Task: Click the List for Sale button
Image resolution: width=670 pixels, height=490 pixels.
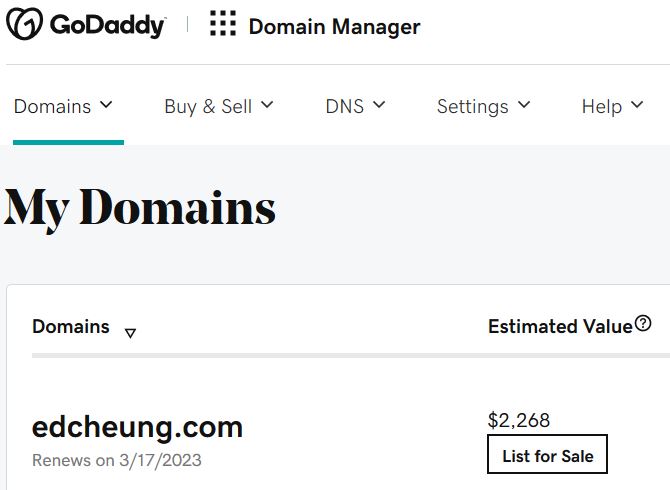Action: click(x=547, y=454)
